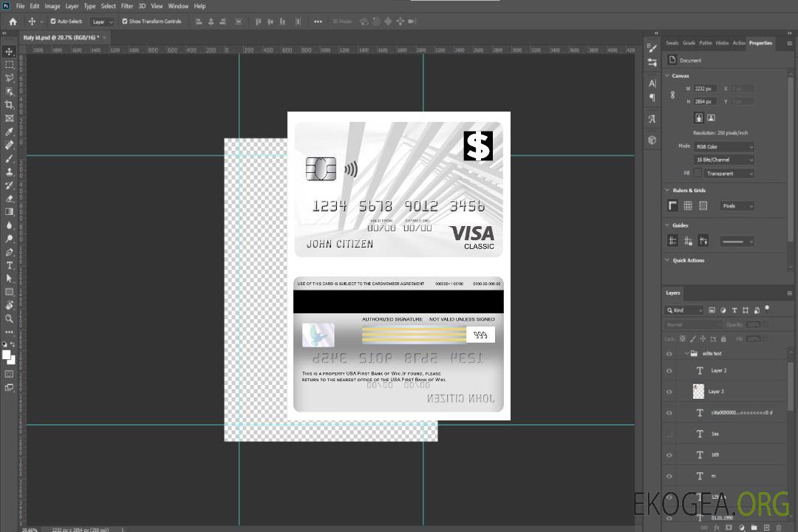Toggle the Auto-Select checkbox
The image size is (798, 532).
53,21
